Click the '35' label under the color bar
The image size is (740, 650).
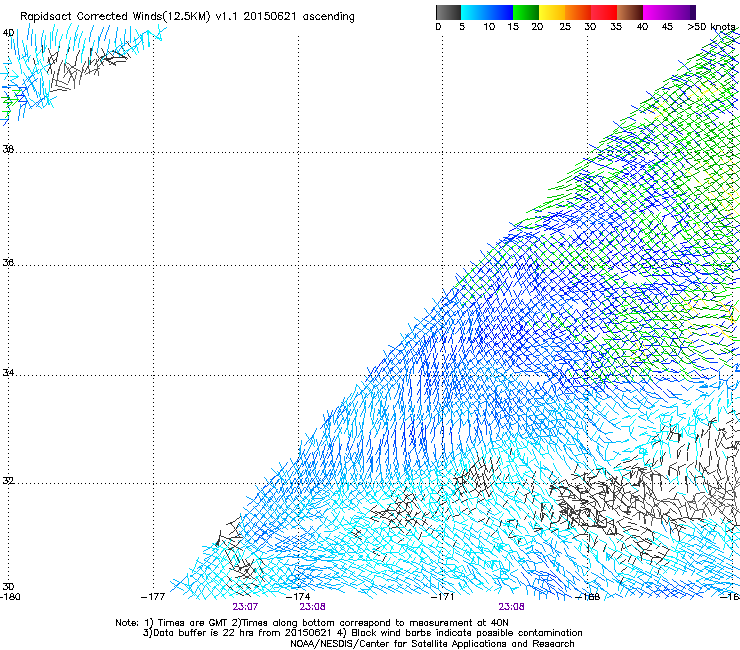(616, 27)
